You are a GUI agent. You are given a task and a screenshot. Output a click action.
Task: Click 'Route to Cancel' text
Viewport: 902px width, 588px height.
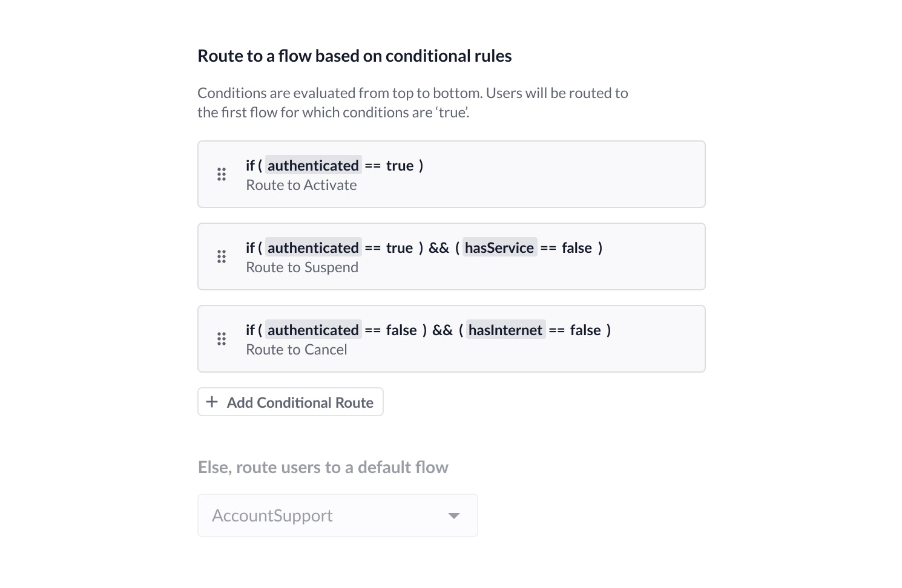pos(296,350)
